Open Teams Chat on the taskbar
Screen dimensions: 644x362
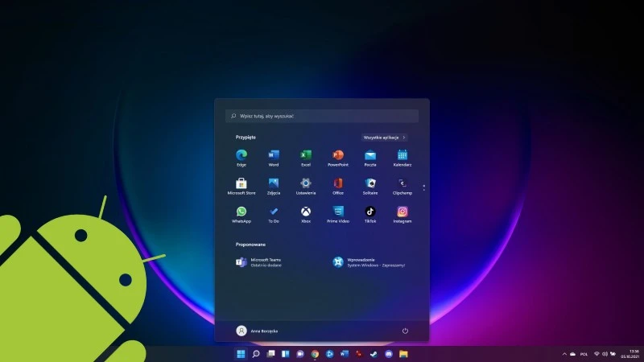300,354
